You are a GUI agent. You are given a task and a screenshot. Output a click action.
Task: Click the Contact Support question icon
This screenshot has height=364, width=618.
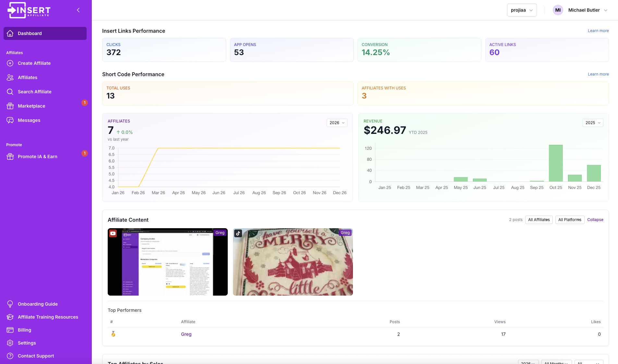[10, 356]
